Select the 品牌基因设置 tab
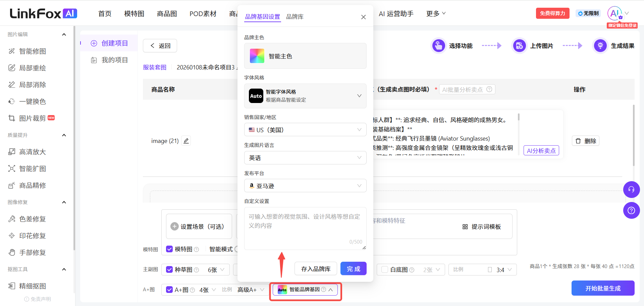 point(262,17)
